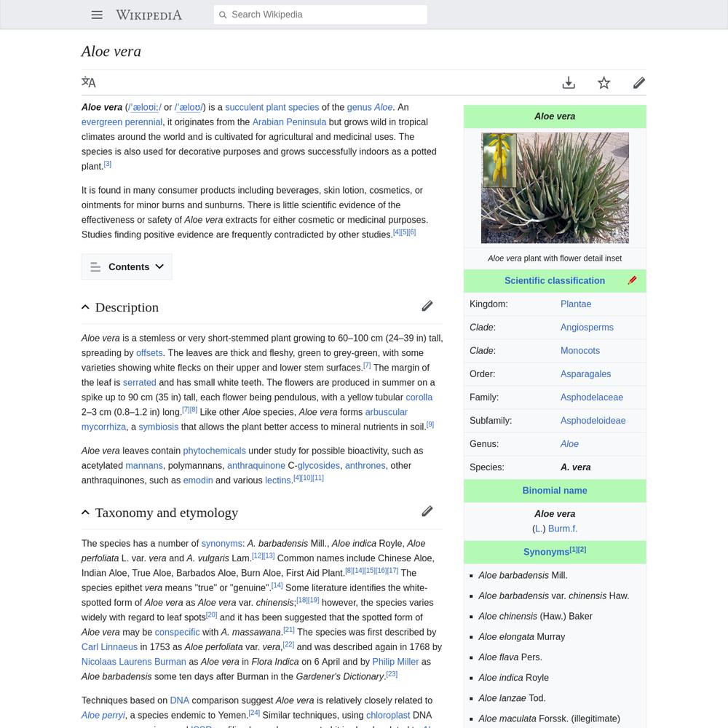Viewport: 728px width, 728px height.
Task: Click red pencil beside Scientific classification
Action: [633, 280]
